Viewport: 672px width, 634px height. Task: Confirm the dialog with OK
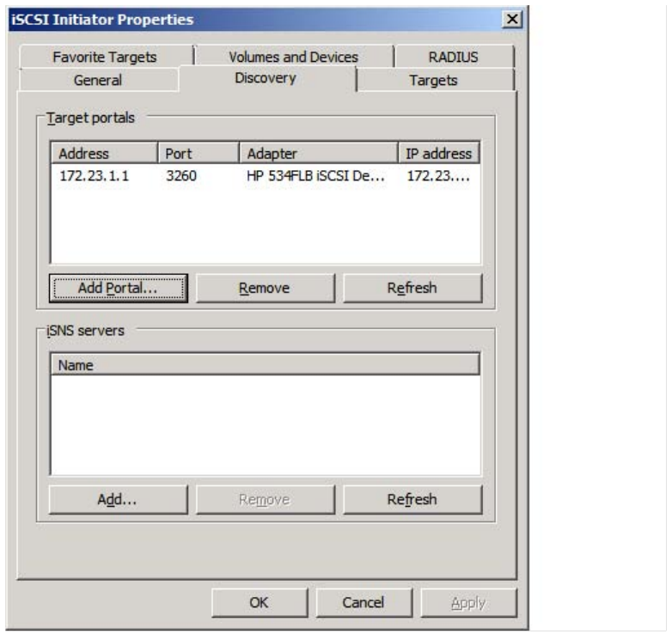tap(259, 602)
